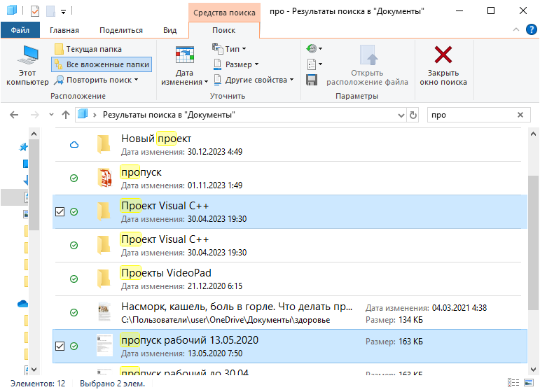Uncheck the пропуск рабочий 13.05.2020 checkbox
Viewport: 540px width, 392px height.
coord(60,346)
